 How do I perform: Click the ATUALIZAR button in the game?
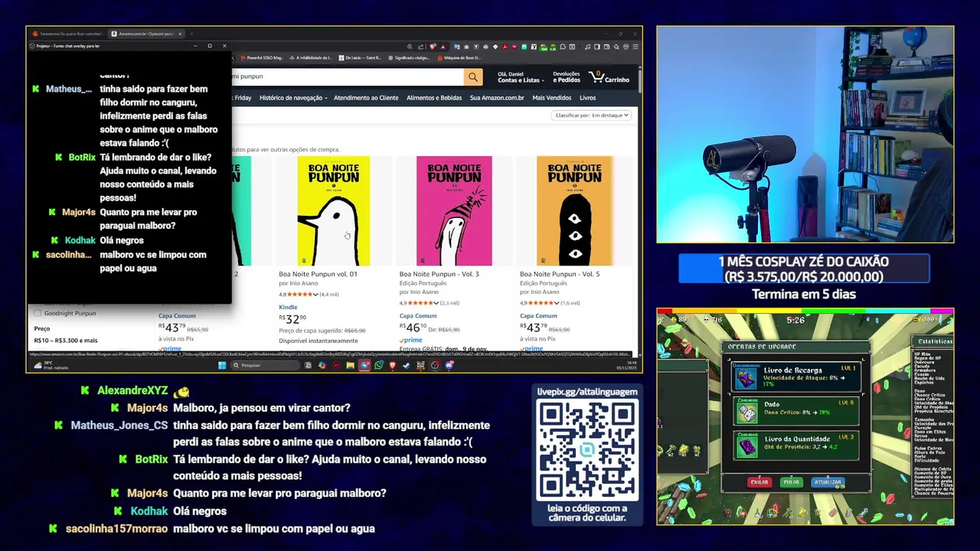828,482
